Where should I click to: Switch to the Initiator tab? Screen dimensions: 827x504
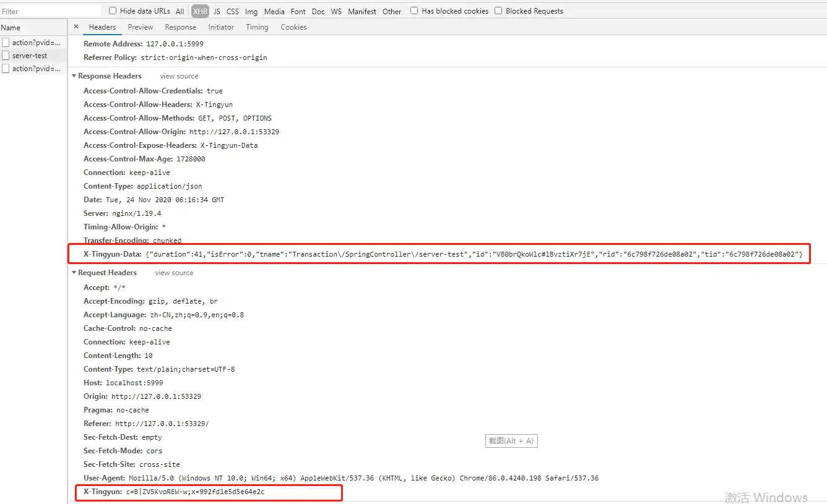tap(221, 27)
